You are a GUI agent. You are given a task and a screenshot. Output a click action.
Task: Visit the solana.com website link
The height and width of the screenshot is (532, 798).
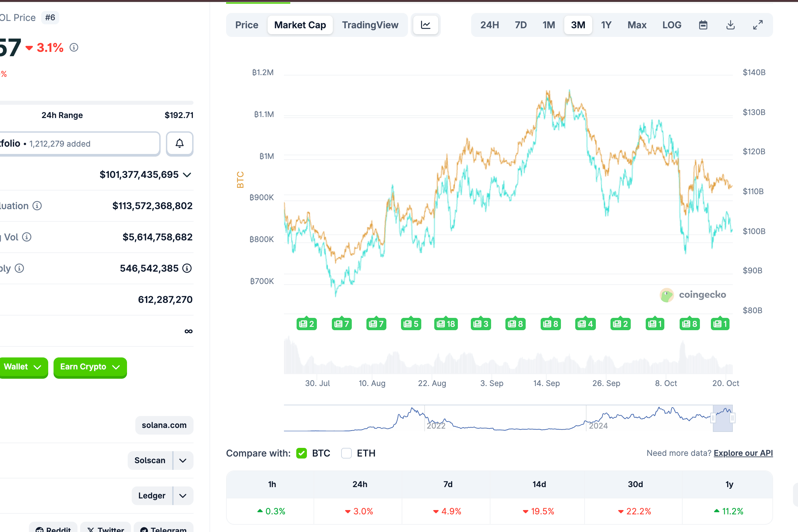(164, 425)
